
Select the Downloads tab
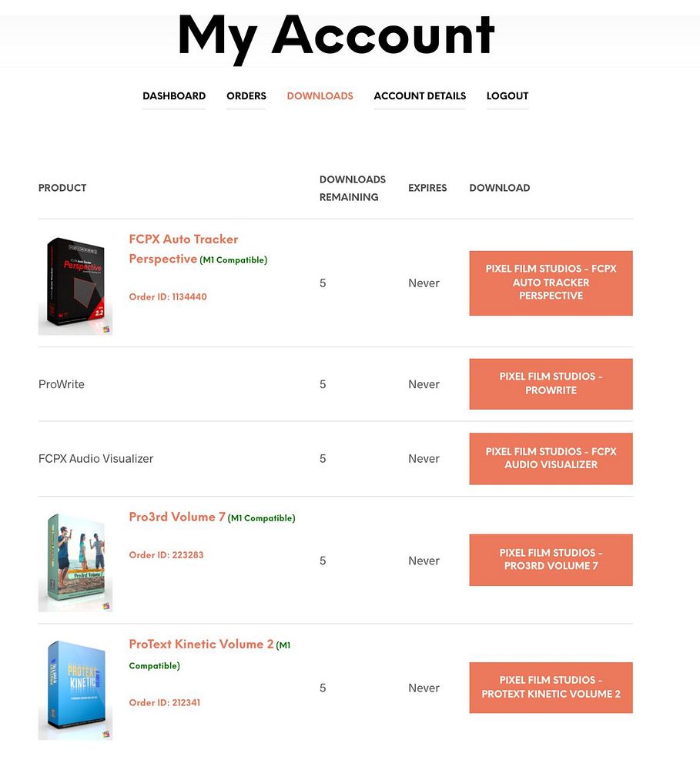pos(320,95)
